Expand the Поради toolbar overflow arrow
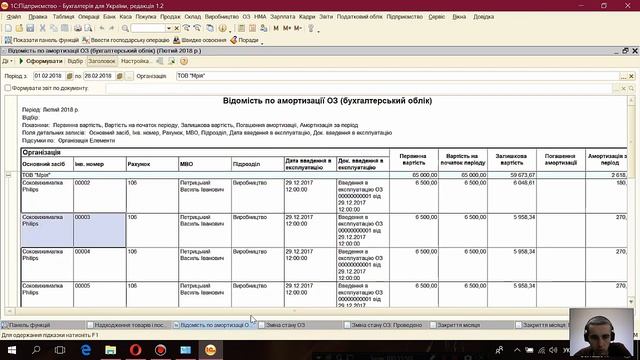 click(x=262, y=42)
